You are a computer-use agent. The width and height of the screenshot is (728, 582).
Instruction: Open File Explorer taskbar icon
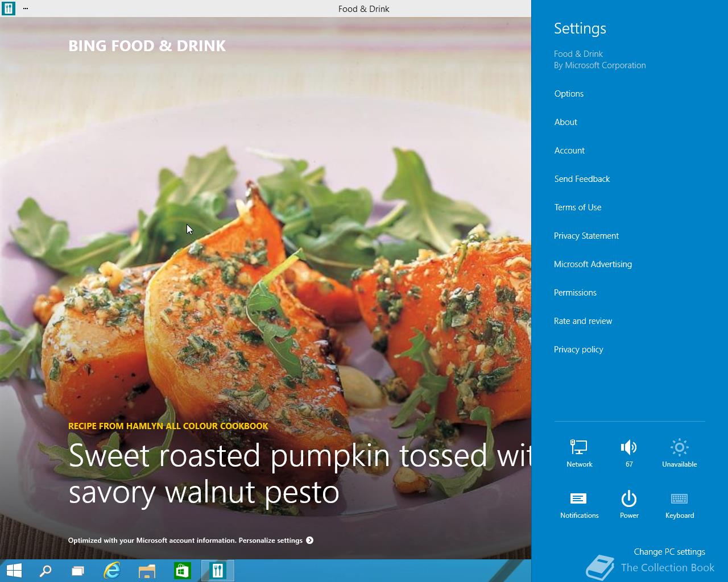point(147,571)
